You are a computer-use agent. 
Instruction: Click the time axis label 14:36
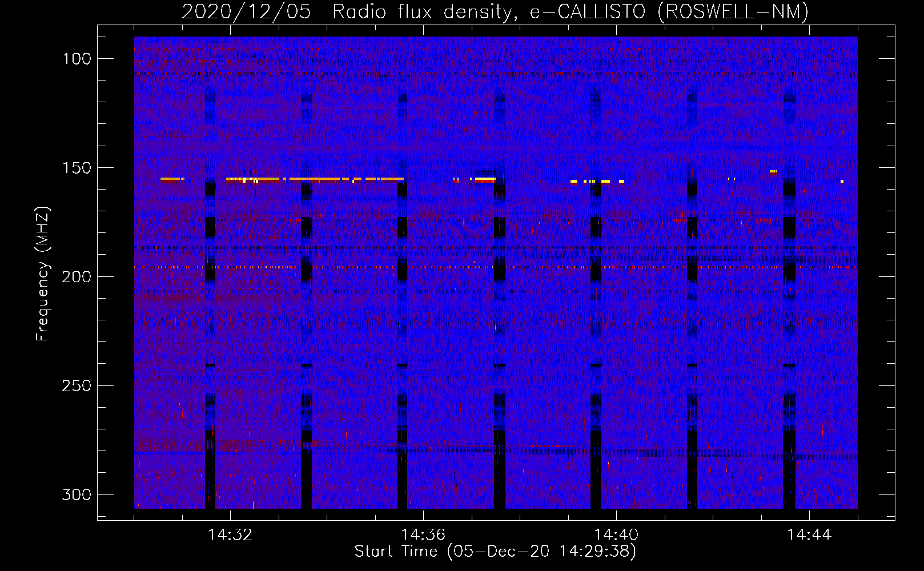(423, 535)
